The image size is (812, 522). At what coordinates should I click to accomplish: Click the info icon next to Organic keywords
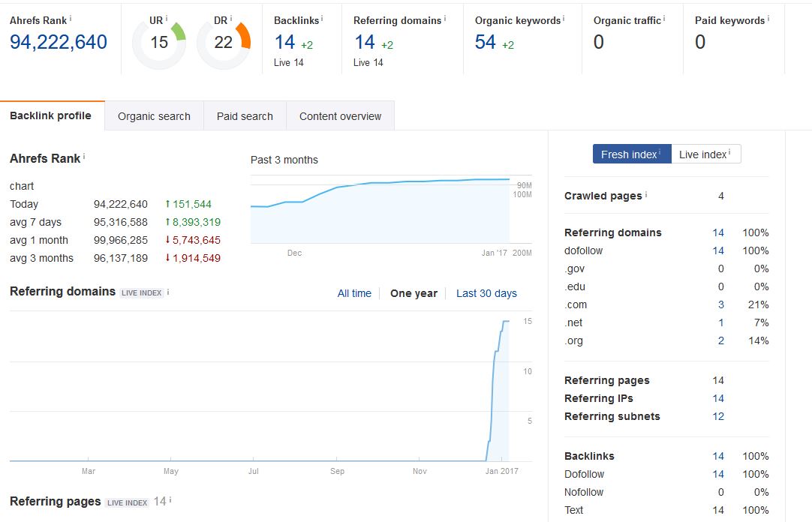(x=564, y=19)
